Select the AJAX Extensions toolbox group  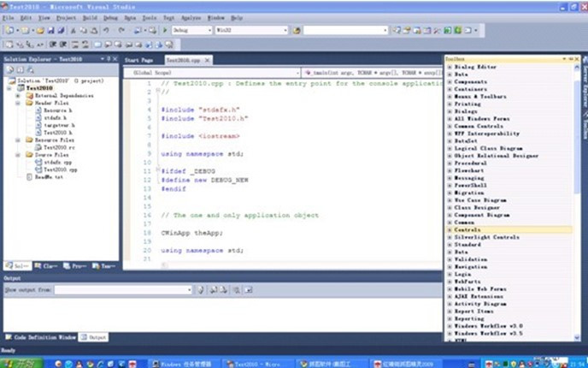pos(479,296)
